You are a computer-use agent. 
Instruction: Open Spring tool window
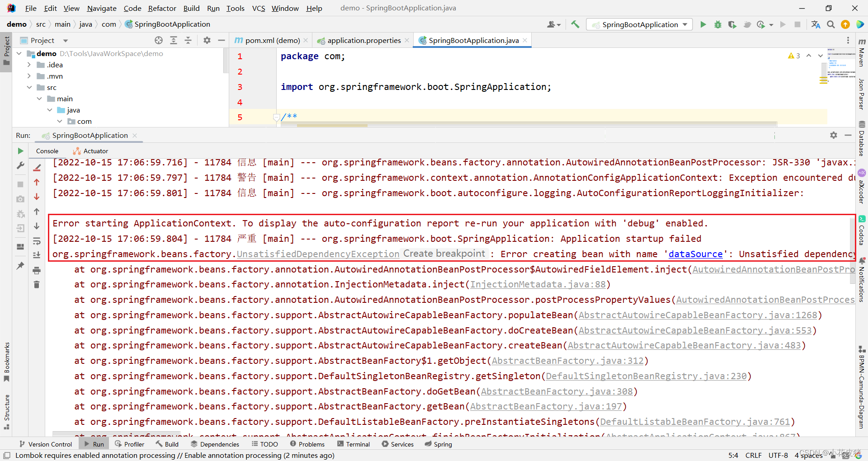pyautogui.click(x=438, y=444)
